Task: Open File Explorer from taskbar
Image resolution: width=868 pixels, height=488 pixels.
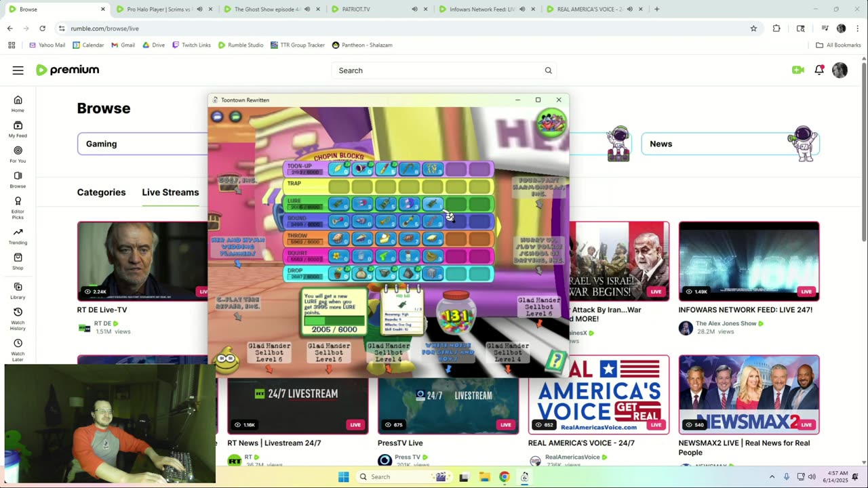Action: [484, 477]
